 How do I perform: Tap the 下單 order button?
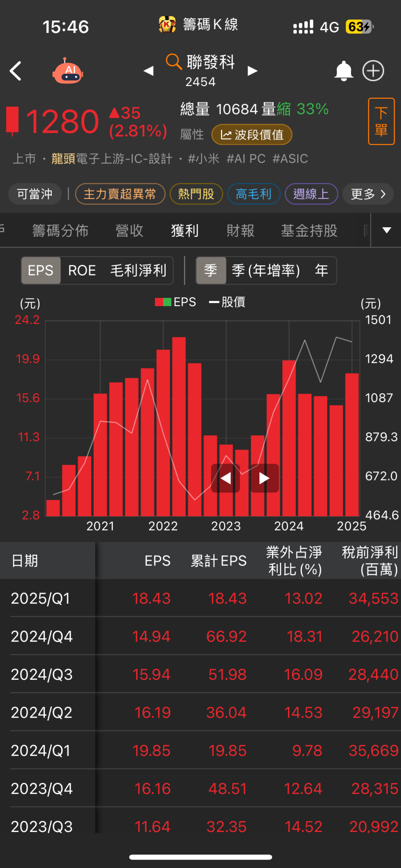(x=381, y=121)
